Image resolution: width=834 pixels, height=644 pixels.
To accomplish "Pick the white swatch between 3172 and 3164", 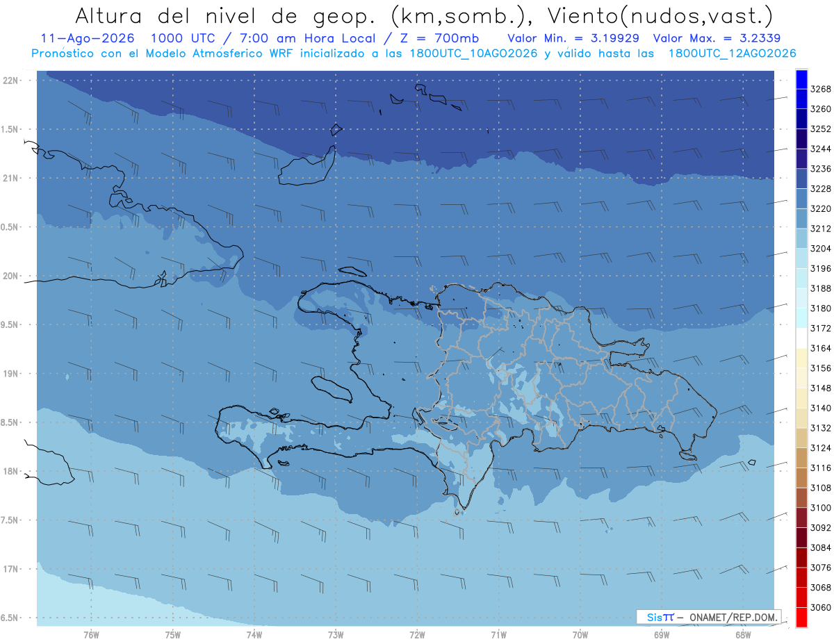I will 801,338.
